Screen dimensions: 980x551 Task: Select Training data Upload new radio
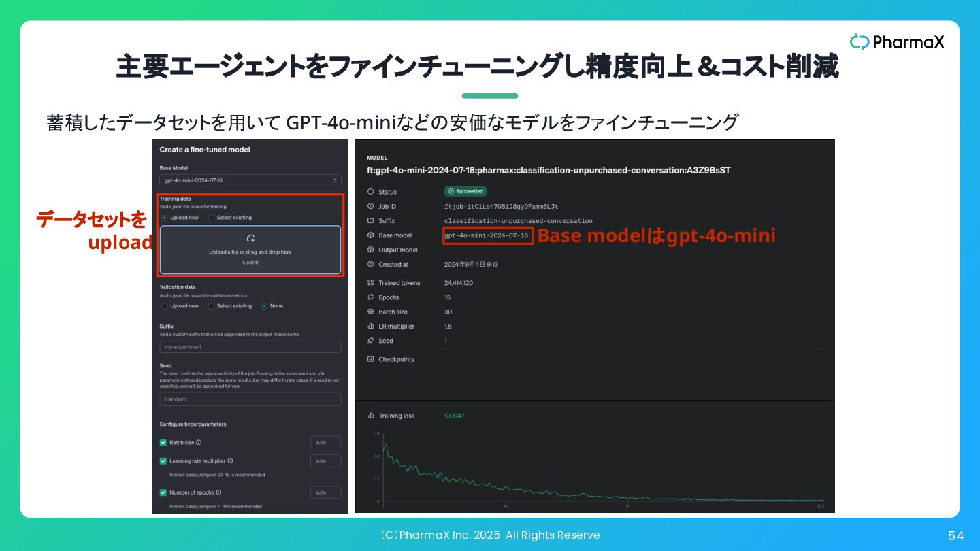(164, 218)
